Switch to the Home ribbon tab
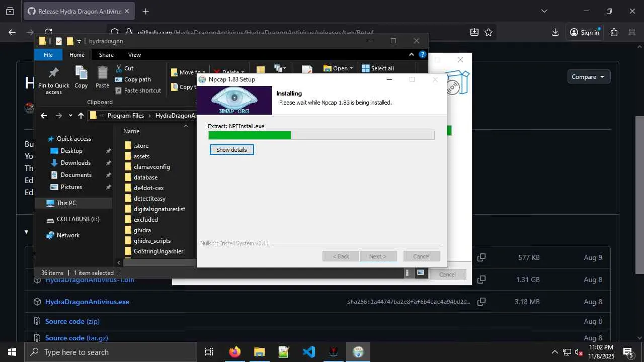The width and height of the screenshot is (644, 362). pyautogui.click(x=77, y=55)
